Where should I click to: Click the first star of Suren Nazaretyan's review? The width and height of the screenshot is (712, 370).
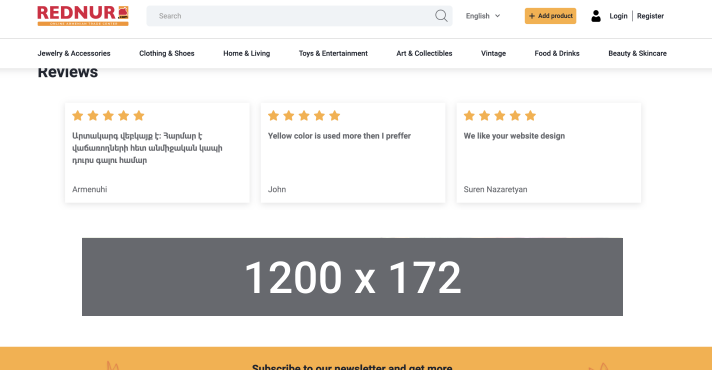pos(469,115)
